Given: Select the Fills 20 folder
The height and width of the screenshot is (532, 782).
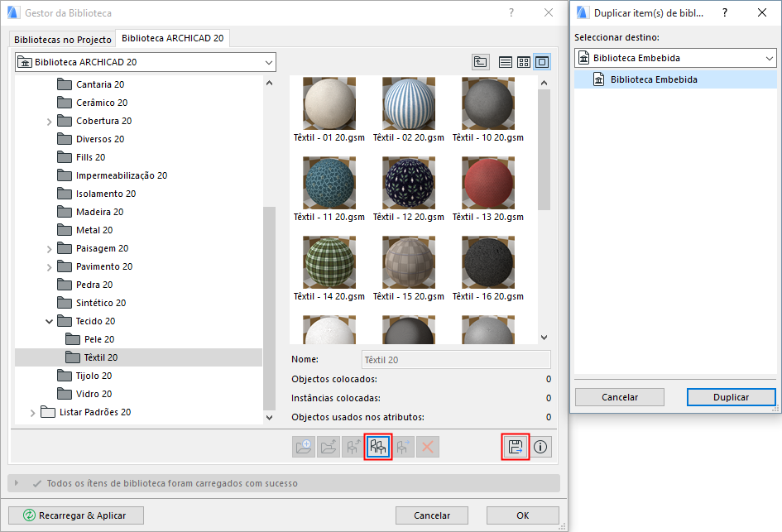Looking at the screenshot, I should pyautogui.click(x=90, y=157).
